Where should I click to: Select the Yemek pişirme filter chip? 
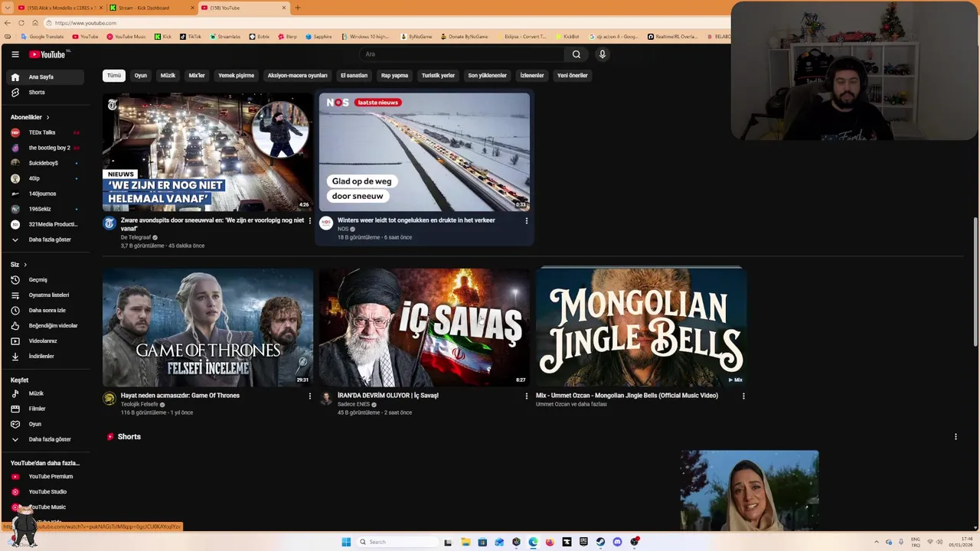[x=236, y=75]
